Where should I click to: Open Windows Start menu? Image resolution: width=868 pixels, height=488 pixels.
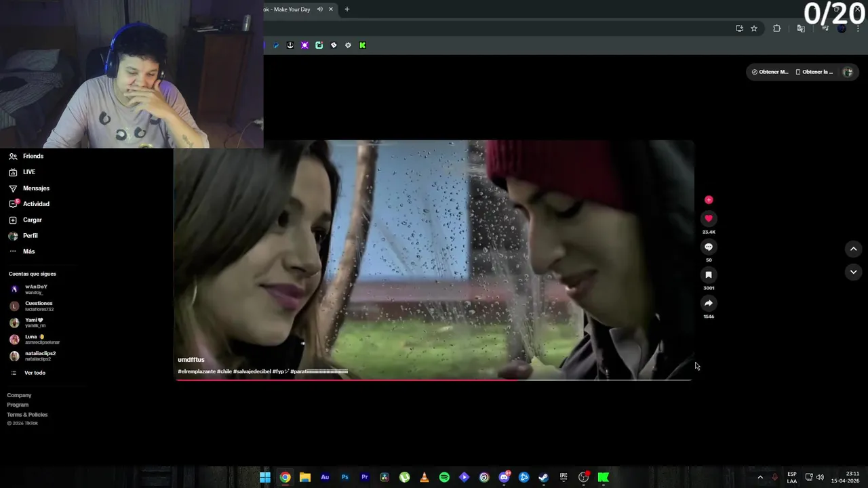click(265, 477)
